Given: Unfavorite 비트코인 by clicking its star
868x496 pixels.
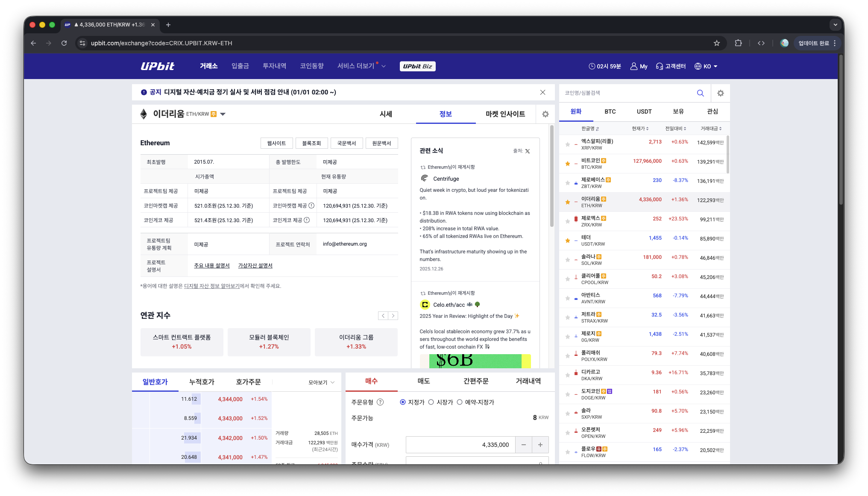Looking at the screenshot, I should (568, 163).
